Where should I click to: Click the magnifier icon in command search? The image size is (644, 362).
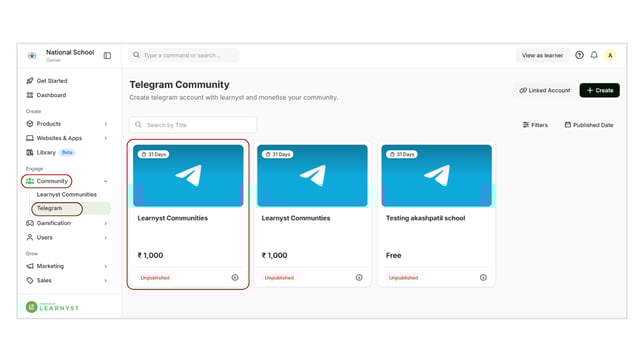coord(136,55)
